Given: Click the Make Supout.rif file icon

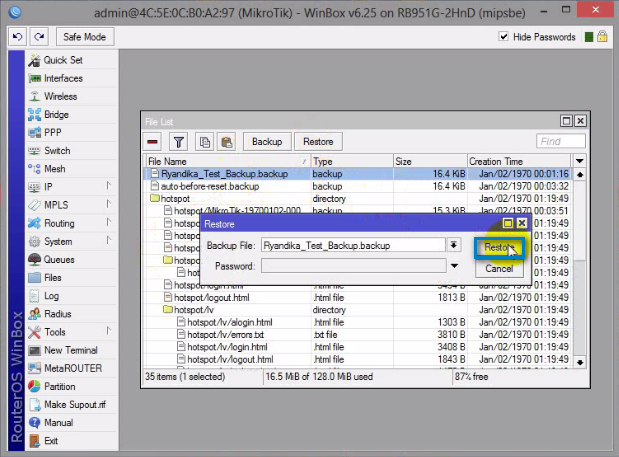Looking at the screenshot, I should click(x=34, y=405).
